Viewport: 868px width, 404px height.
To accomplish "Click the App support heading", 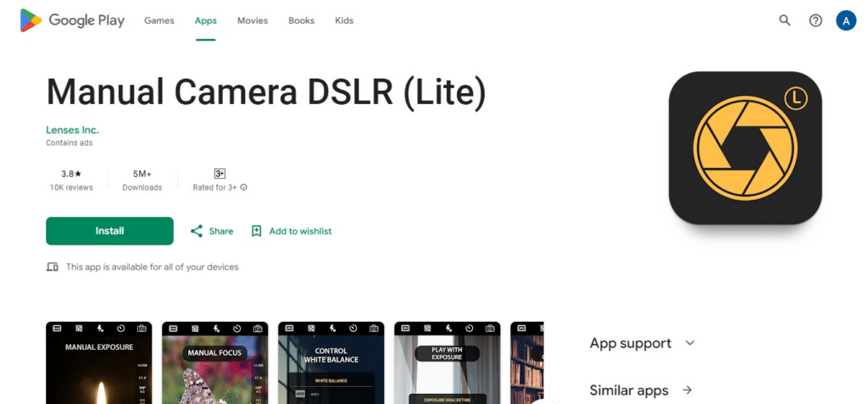I will 631,343.
